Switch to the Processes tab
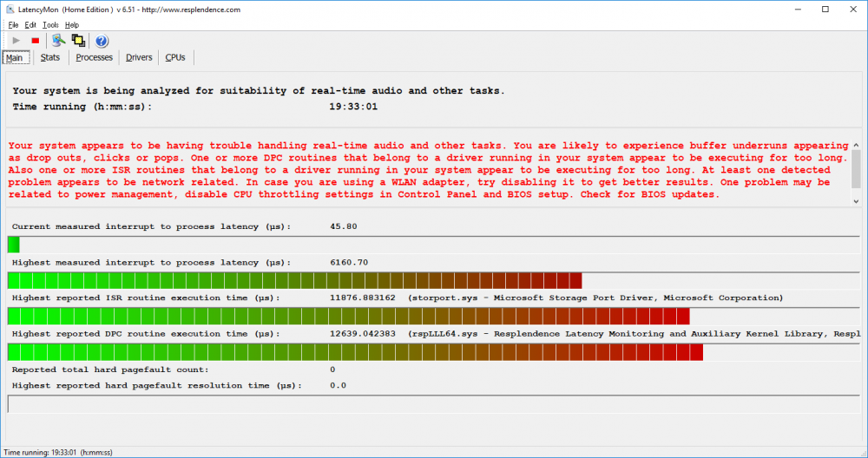The height and width of the screenshot is (458, 868). (94, 57)
